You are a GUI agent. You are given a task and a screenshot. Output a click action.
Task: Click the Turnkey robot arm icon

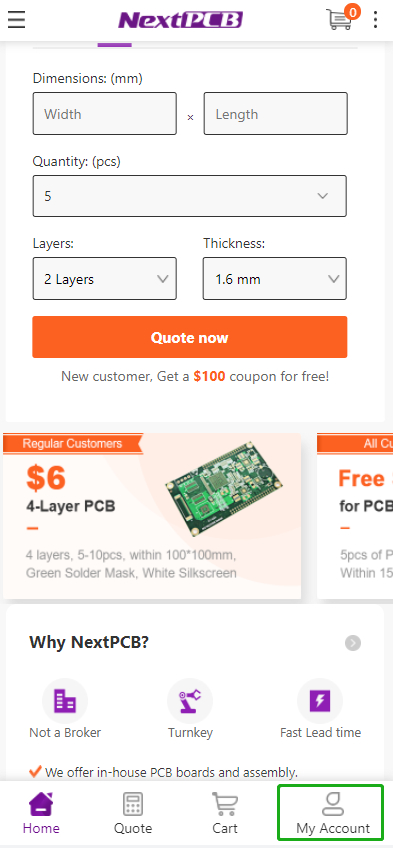190,701
